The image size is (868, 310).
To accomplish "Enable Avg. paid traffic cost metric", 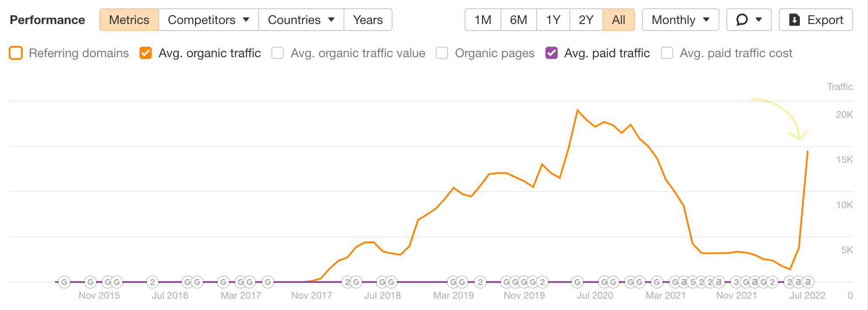I will pos(667,53).
